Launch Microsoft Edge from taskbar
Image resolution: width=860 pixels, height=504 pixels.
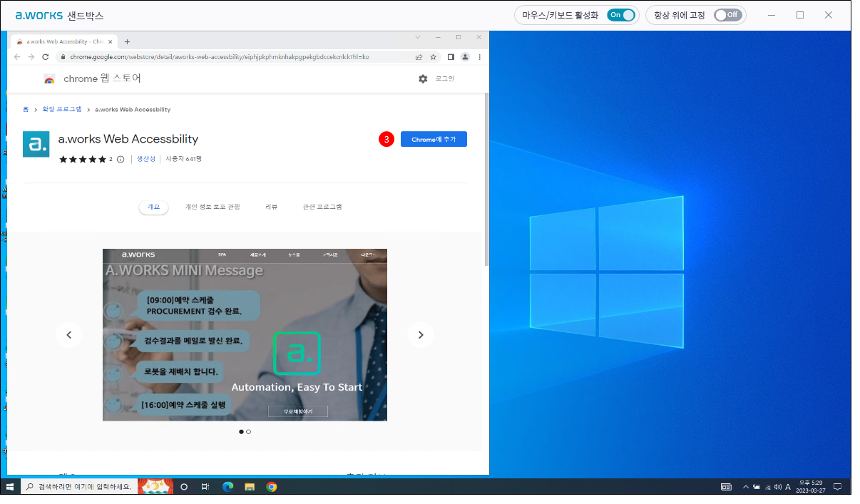227,487
